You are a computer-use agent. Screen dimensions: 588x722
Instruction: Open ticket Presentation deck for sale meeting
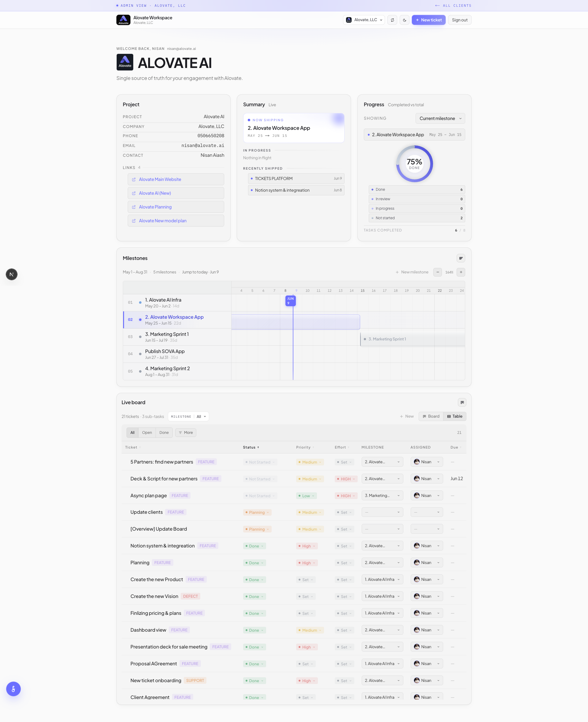(169, 647)
